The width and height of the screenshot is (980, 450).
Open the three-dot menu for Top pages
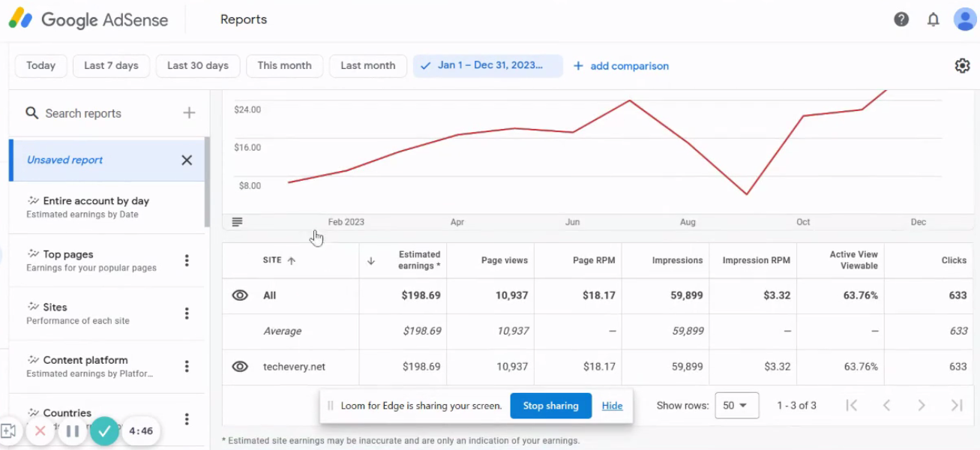pos(187,260)
